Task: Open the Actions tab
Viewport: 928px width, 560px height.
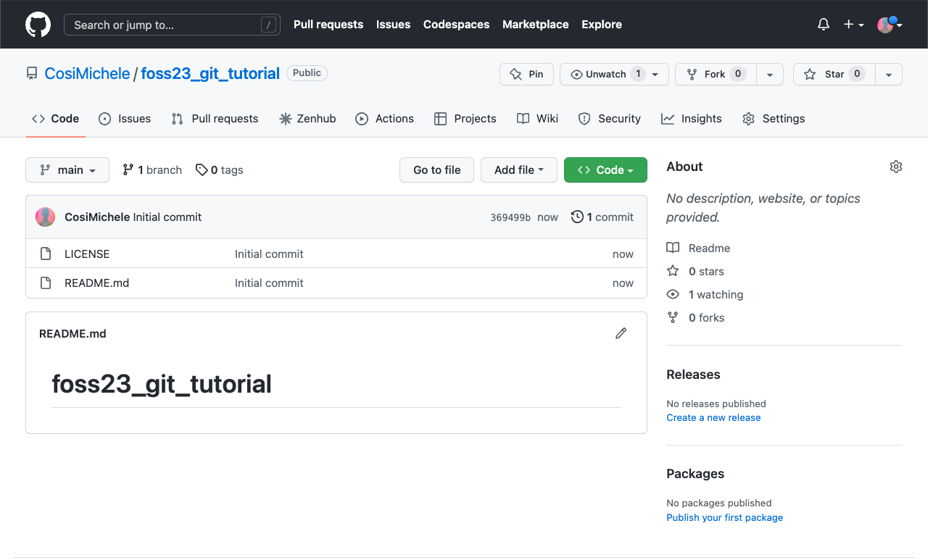Action: coord(384,119)
